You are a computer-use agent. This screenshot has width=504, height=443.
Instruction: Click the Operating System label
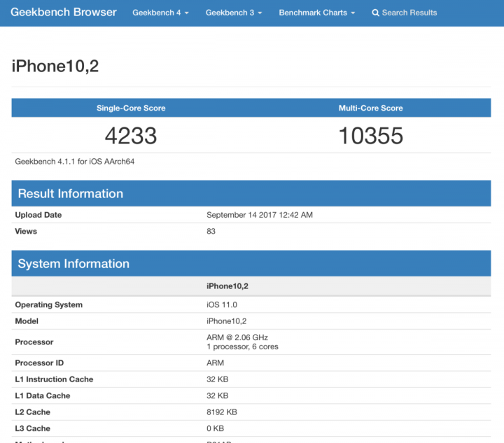tap(48, 304)
